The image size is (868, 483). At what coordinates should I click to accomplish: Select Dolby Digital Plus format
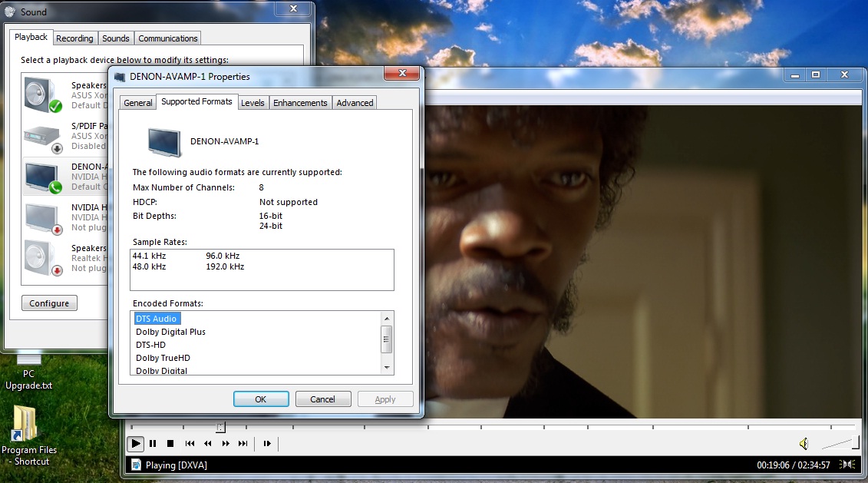(170, 332)
